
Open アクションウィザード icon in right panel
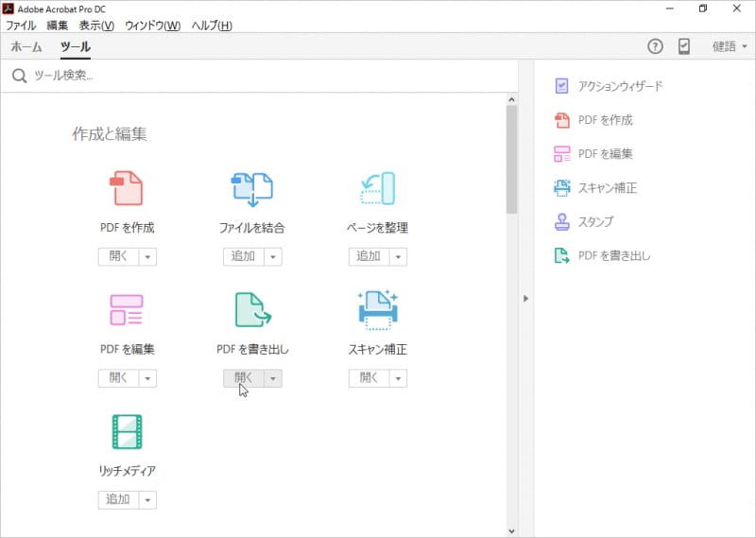point(561,86)
